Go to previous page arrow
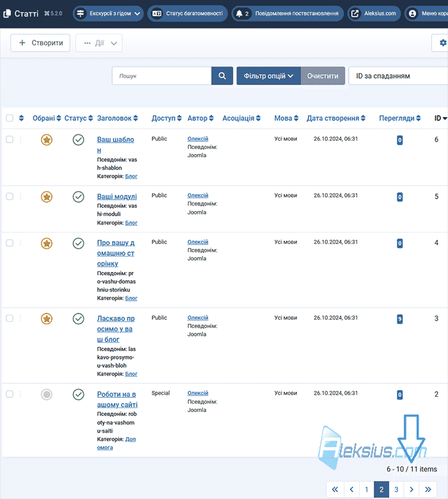This screenshot has width=448, height=499. (351, 489)
